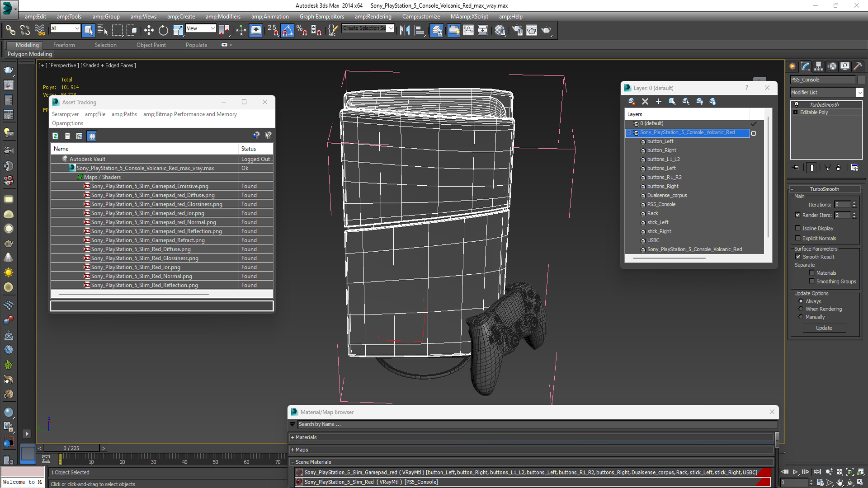The height and width of the screenshot is (488, 868).
Task: Open the Utilities hammer panel tab
Action: point(858,66)
